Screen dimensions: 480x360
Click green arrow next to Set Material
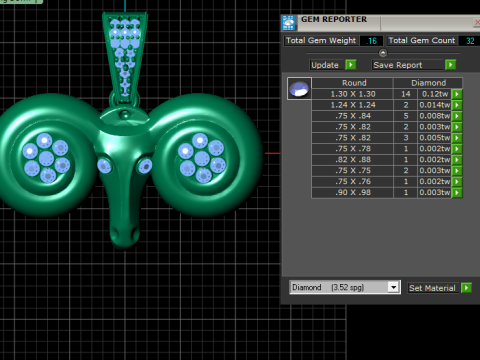tap(466, 288)
